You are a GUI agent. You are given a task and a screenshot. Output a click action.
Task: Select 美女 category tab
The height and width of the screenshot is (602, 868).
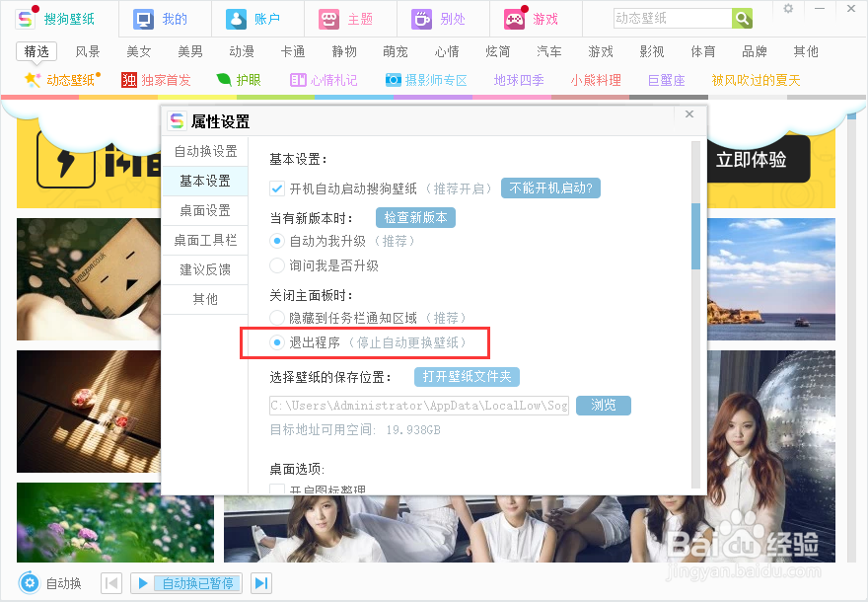(x=139, y=51)
